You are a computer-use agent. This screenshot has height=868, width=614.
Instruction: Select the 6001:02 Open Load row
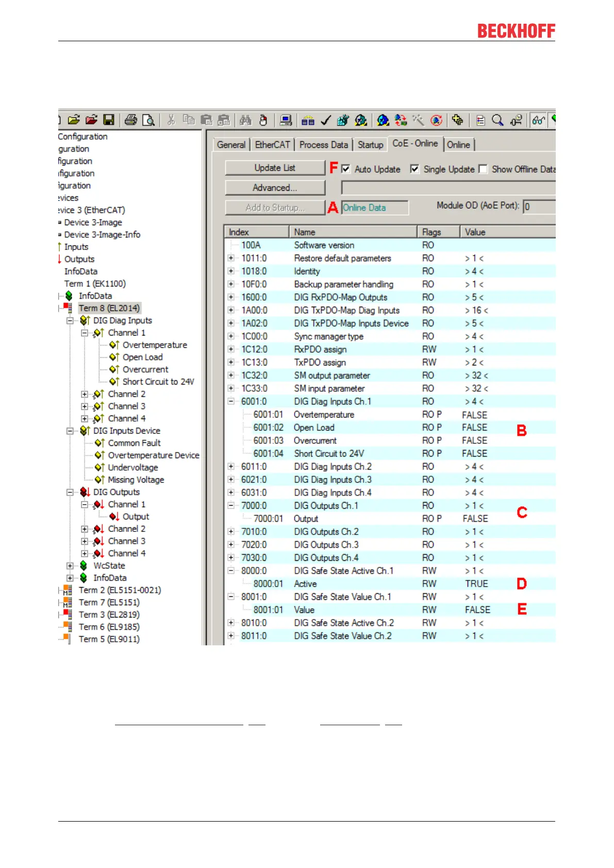tap(390, 427)
